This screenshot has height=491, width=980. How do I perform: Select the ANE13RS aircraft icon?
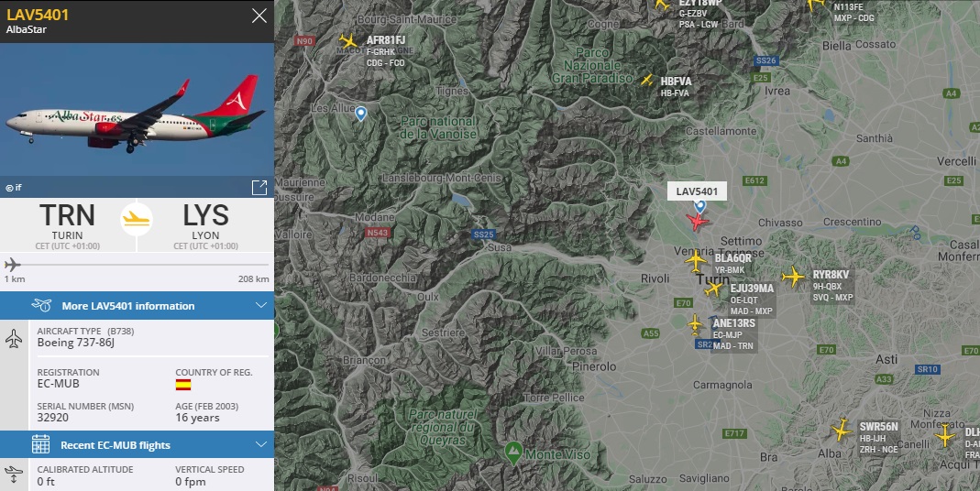pos(695,324)
